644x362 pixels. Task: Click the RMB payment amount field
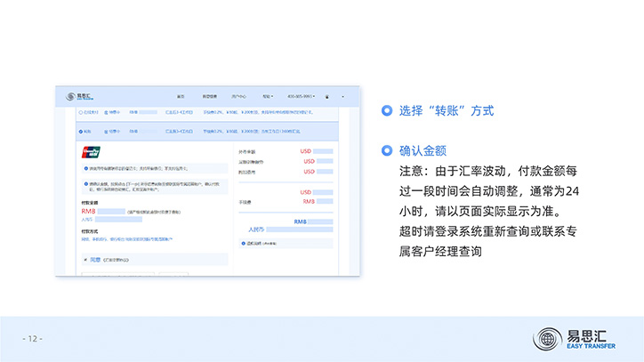(111, 212)
